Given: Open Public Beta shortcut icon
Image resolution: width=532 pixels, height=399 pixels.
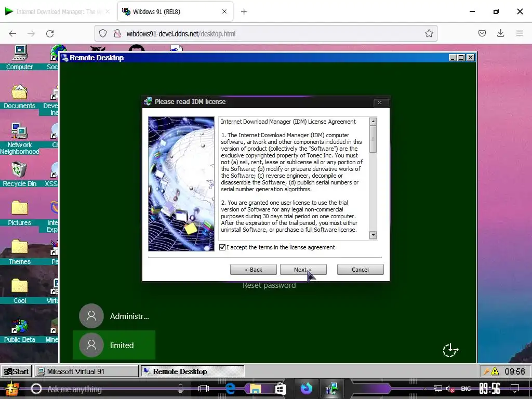Looking at the screenshot, I should [19, 331].
